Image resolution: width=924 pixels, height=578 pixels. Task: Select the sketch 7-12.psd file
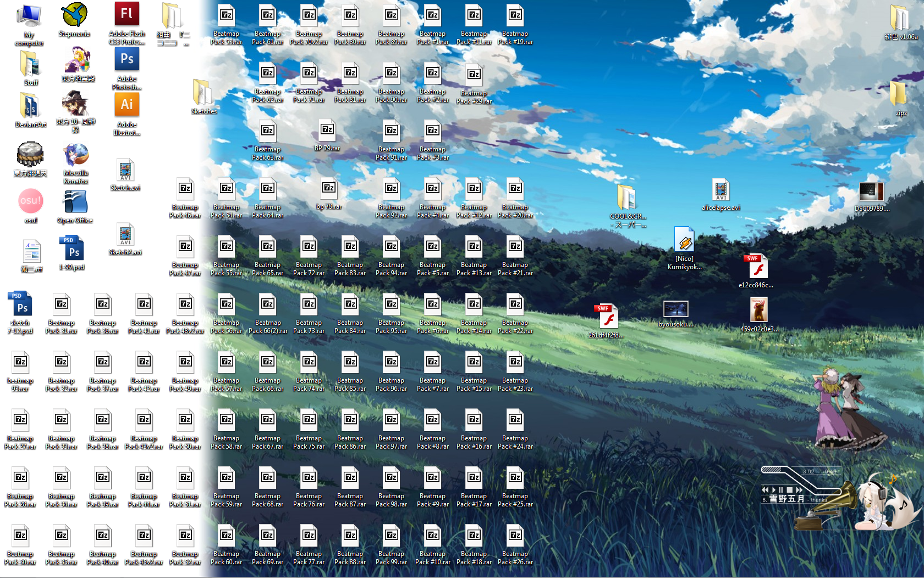click(x=20, y=313)
